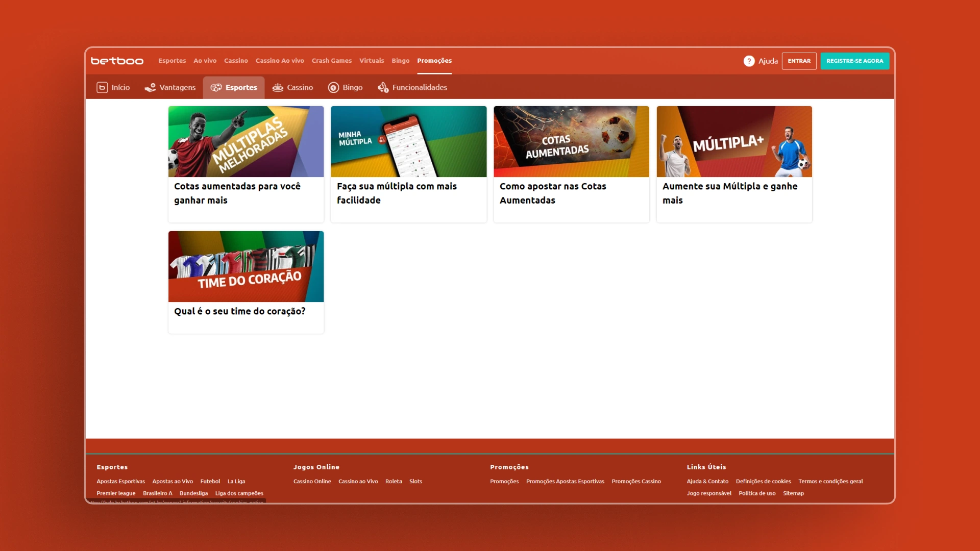
Task: Click the Funcionalidades megaphone icon
Action: click(x=383, y=87)
